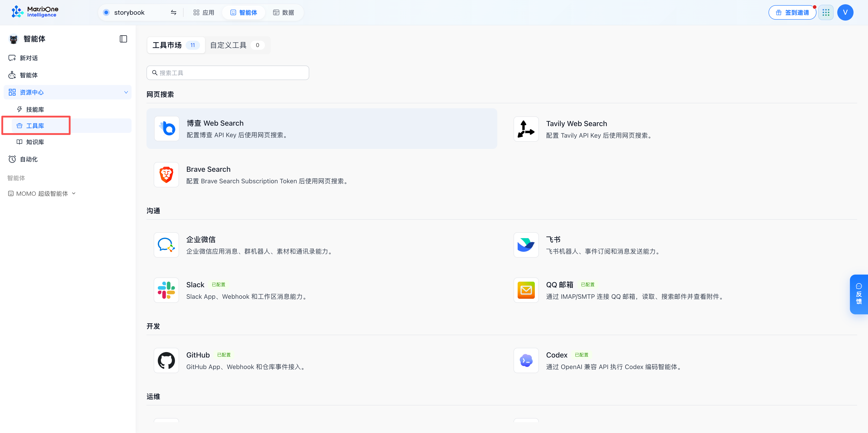
Task: Click the workspace switch arrows icon
Action: pos(174,12)
